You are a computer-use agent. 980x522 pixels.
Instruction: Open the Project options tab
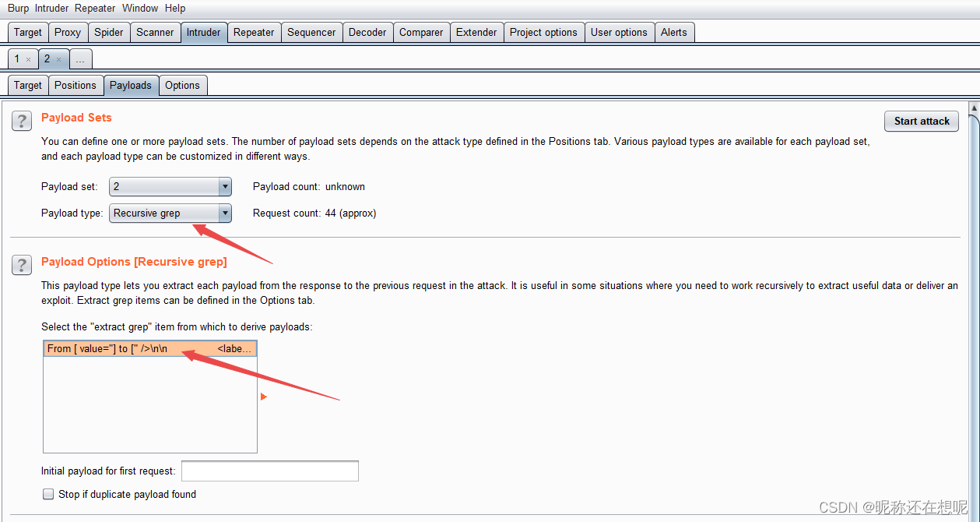pos(543,32)
